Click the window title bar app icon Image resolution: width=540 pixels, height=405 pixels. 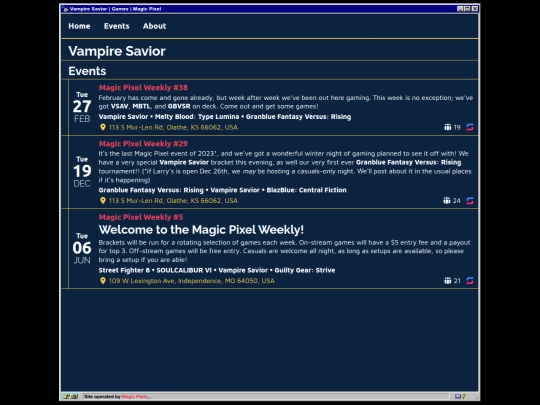(x=65, y=9)
